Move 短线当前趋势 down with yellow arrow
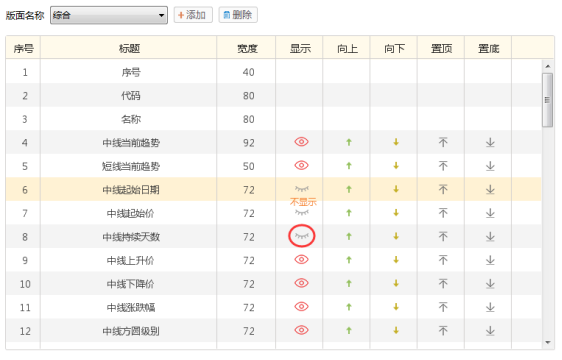 coord(396,165)
